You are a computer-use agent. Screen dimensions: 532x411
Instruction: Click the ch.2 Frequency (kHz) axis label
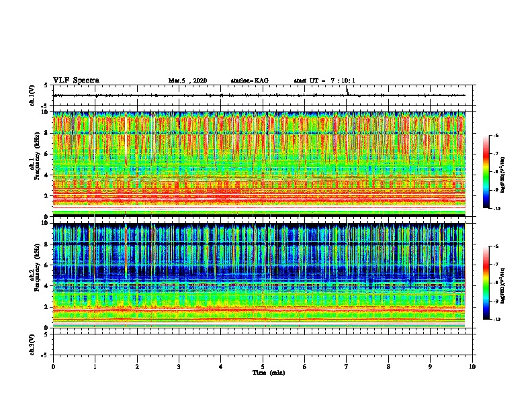(35, 267)
